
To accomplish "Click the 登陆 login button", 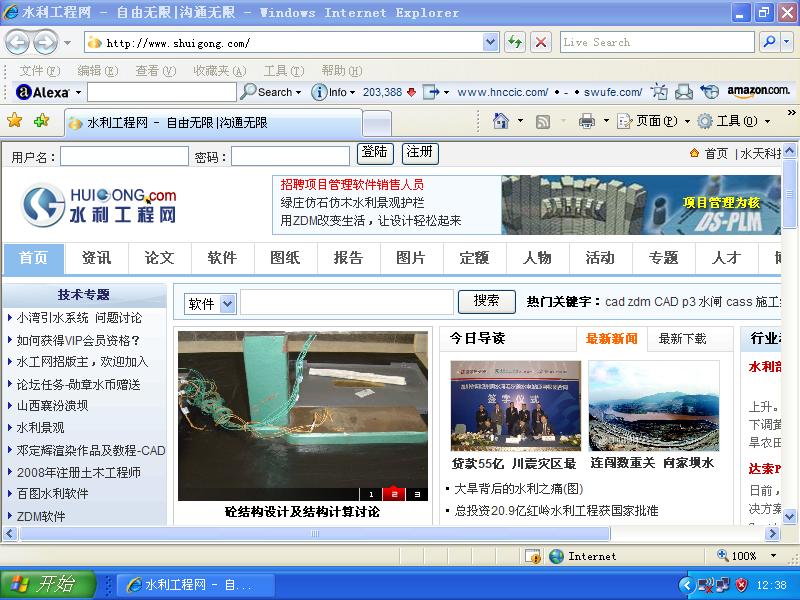I will 374,153.
